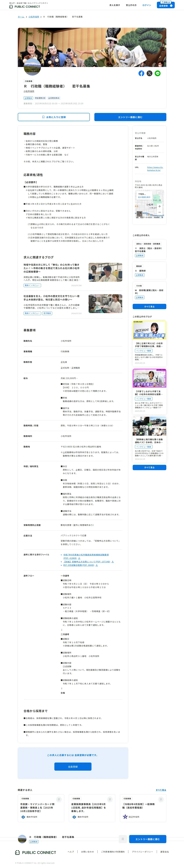The image size is (184, 868).
Task: Click the top エントリー画面に進む button
Action: (130, 117)
